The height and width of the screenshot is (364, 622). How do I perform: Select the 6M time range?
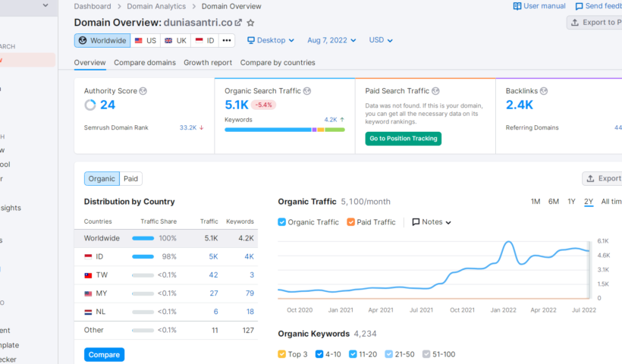[x=554, y=202]
